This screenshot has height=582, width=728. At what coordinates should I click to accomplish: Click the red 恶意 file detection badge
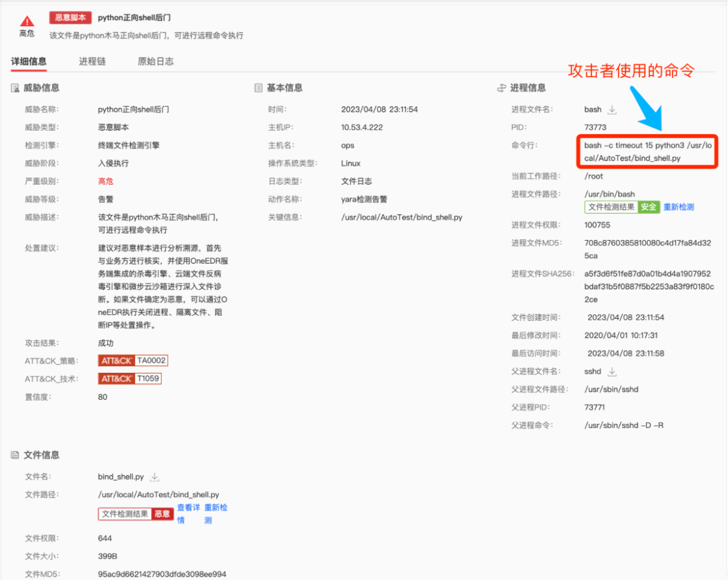(162, 514)
